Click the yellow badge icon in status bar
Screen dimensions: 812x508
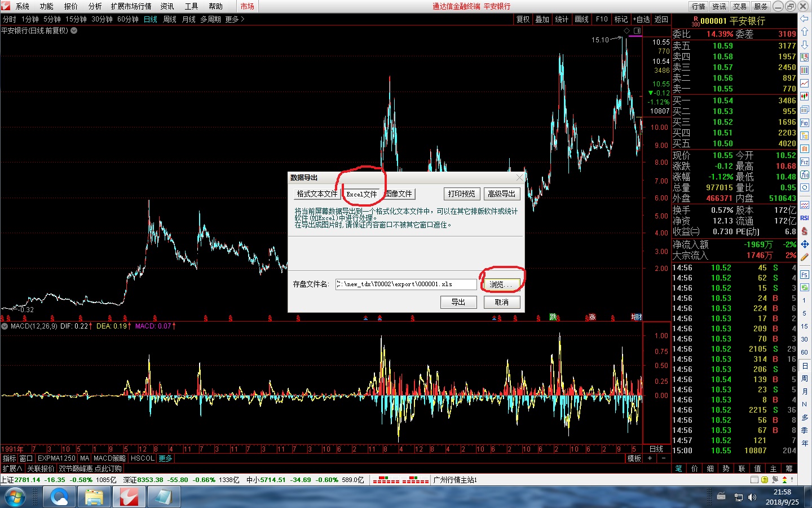[x=765, y=480]
